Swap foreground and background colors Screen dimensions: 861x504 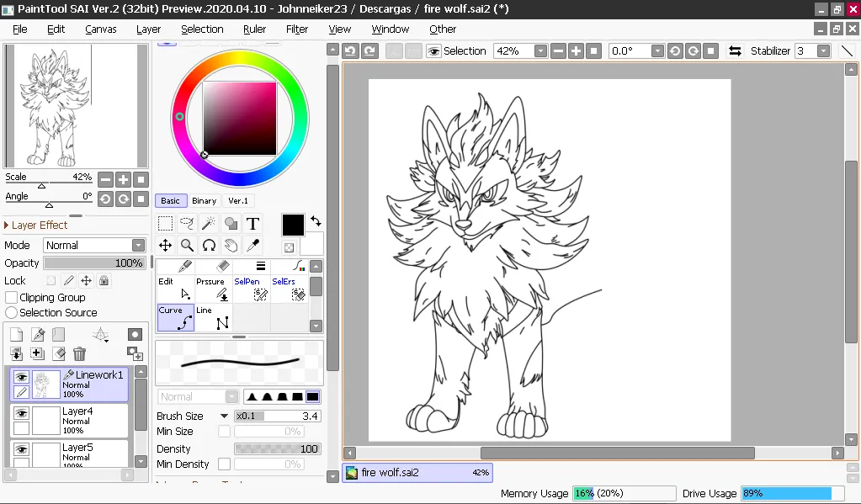pyautogui.click(x=316, y=221)
